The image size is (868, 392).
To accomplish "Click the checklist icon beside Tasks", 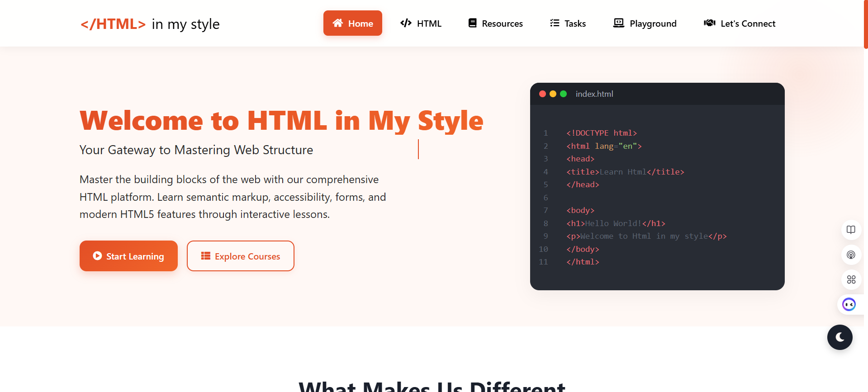I will point(555,23).
